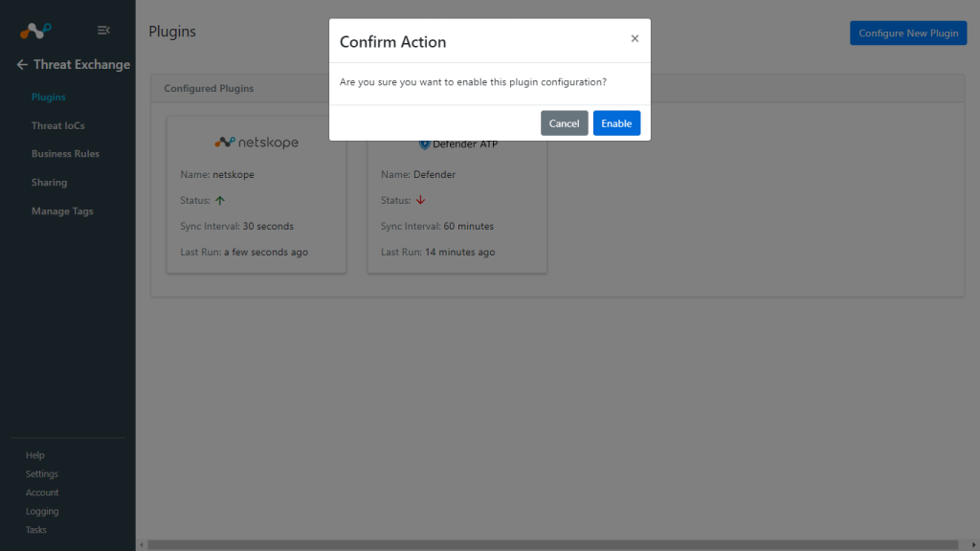Viewport: 980px width, 551px height.
Task: Click the Netskope logo in sidebar
Action: (35, 30)
